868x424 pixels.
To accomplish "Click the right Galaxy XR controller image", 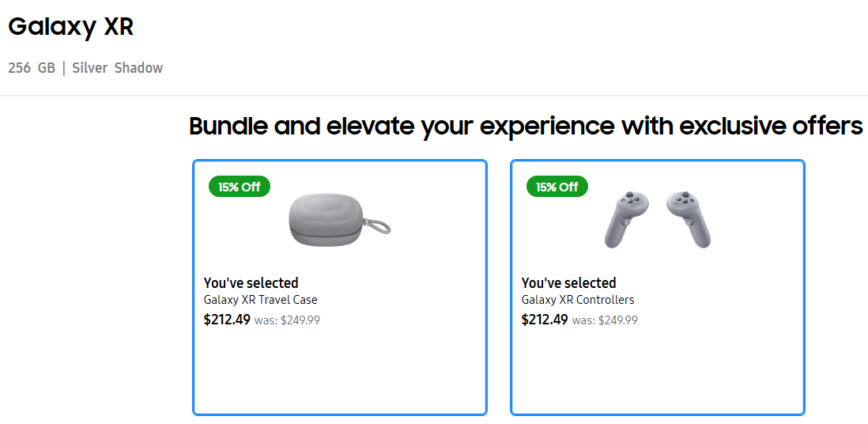I will (689, 218).
